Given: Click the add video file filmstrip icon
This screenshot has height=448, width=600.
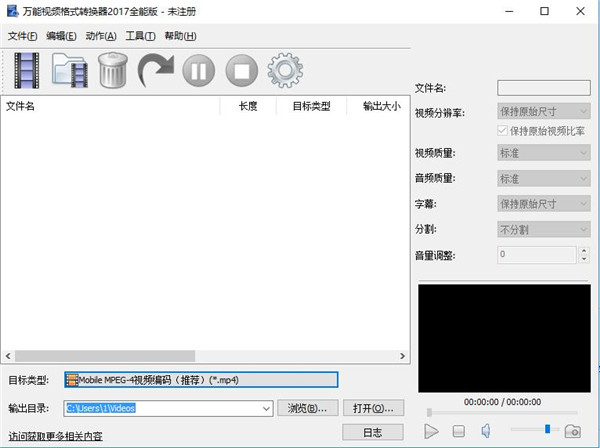Looking at the screenshot, I should [27, 70].
